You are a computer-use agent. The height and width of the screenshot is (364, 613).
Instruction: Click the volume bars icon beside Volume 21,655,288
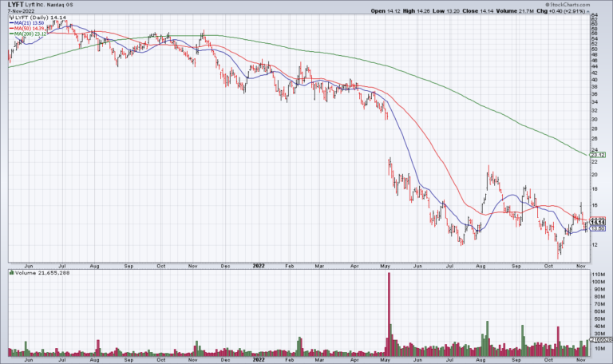tap(12, 273)
